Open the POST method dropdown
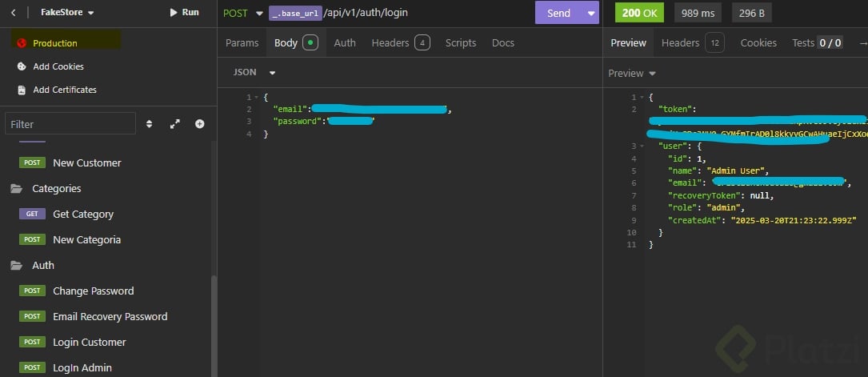 tap(242, 13)
